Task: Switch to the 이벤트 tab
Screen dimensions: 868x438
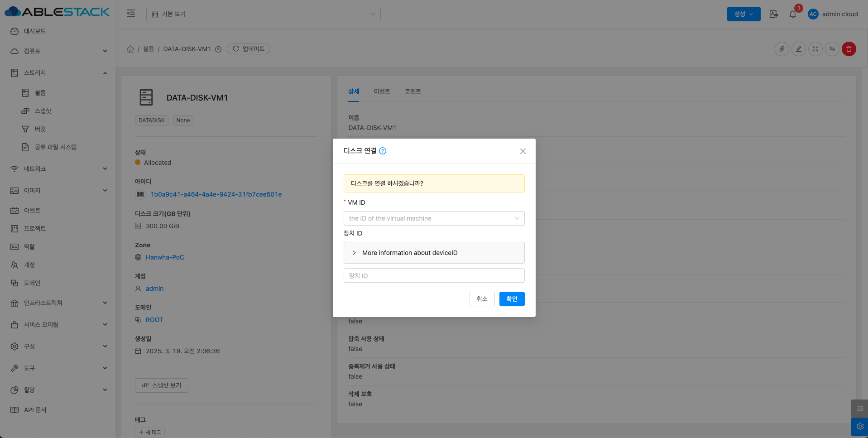Action: [382, 91]
